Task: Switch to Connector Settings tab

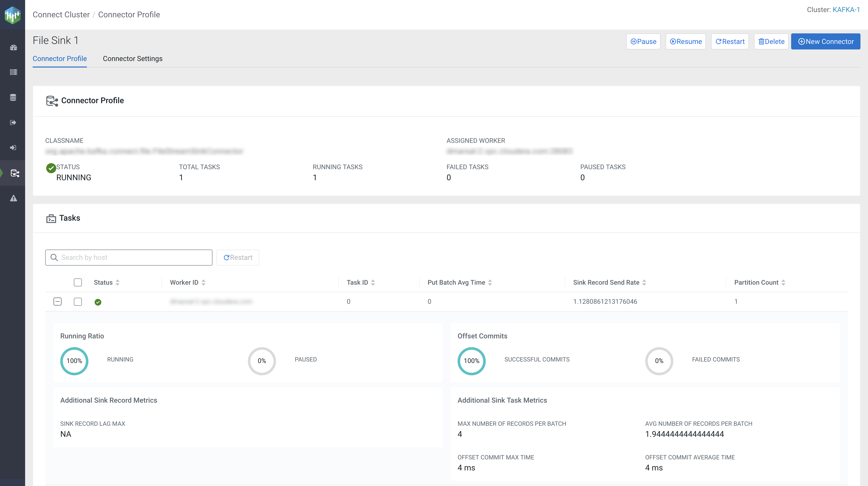Action: pos(132,58)
